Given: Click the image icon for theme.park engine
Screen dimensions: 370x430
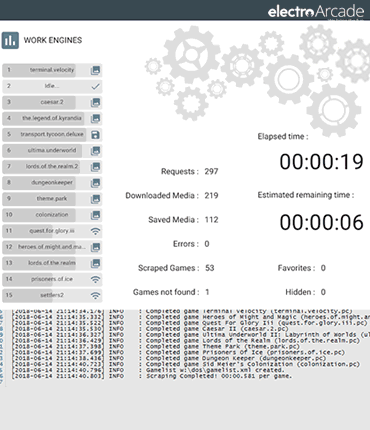Looking at the screenshot, I should [95, 199].
